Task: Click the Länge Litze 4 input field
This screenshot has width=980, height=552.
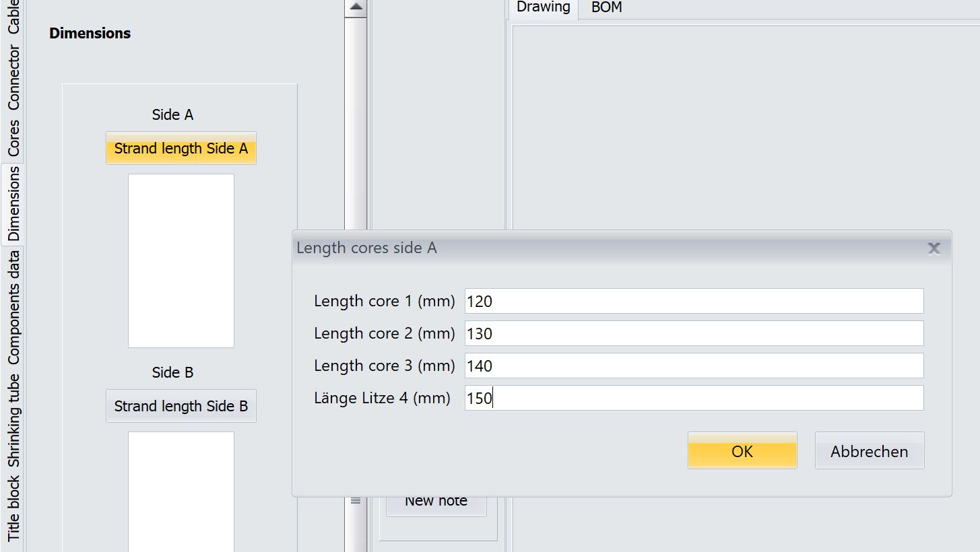Action: coord(694,398)
